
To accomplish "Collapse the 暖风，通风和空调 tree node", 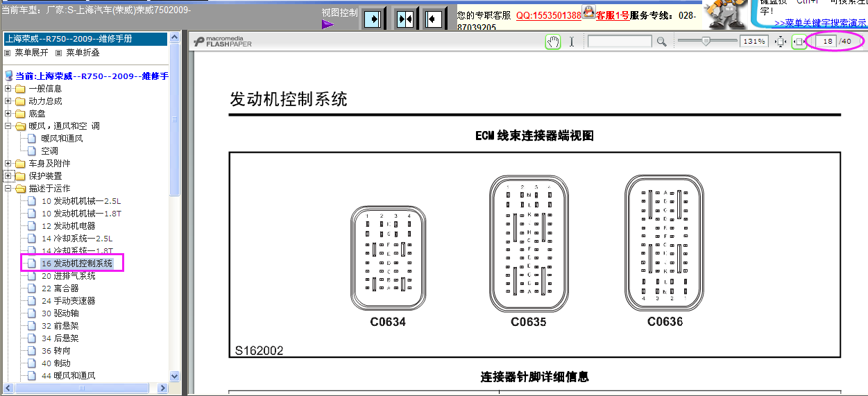I will [8, 126].
